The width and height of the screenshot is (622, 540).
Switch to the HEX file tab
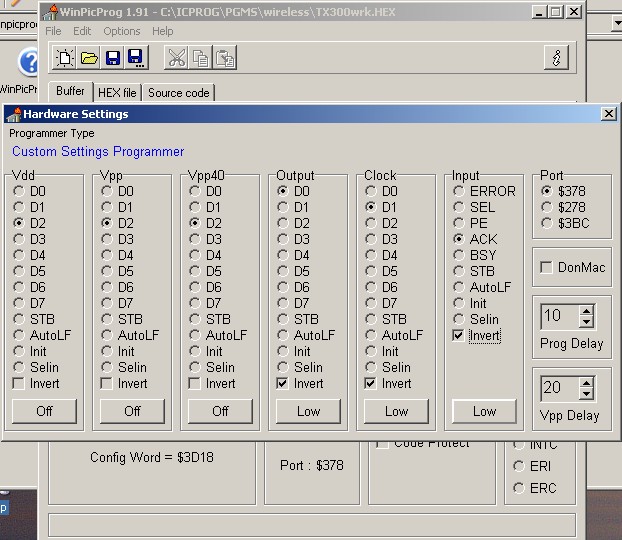pyautogui.click(x=117, y=93)
